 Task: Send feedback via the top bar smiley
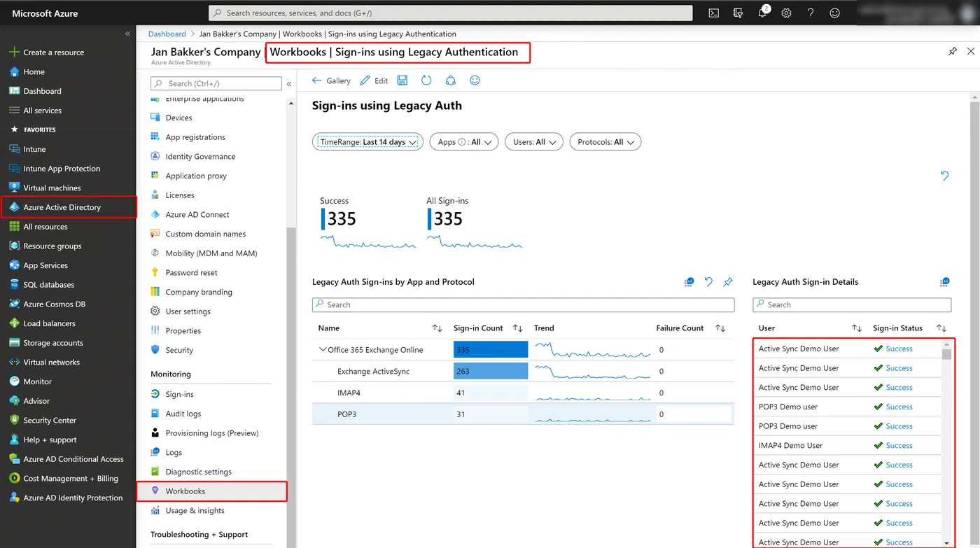click(x=834, y=13)
